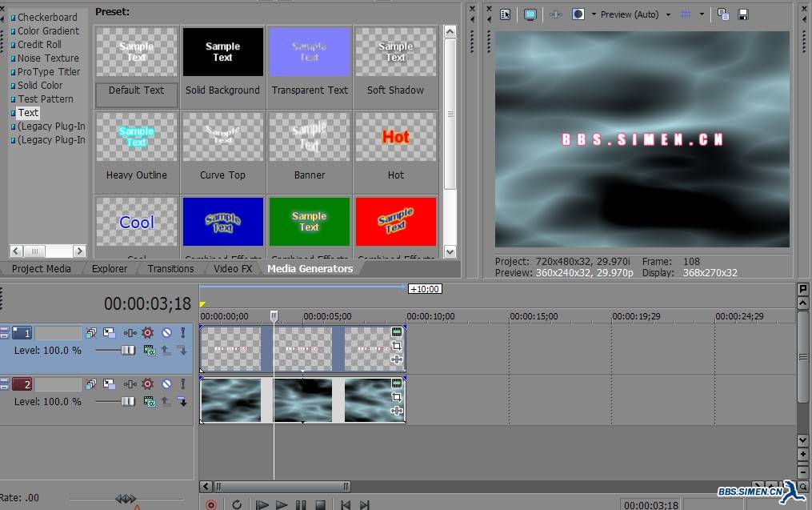
Task: Toggle Record button in transport bar
Action: (211, 504)
